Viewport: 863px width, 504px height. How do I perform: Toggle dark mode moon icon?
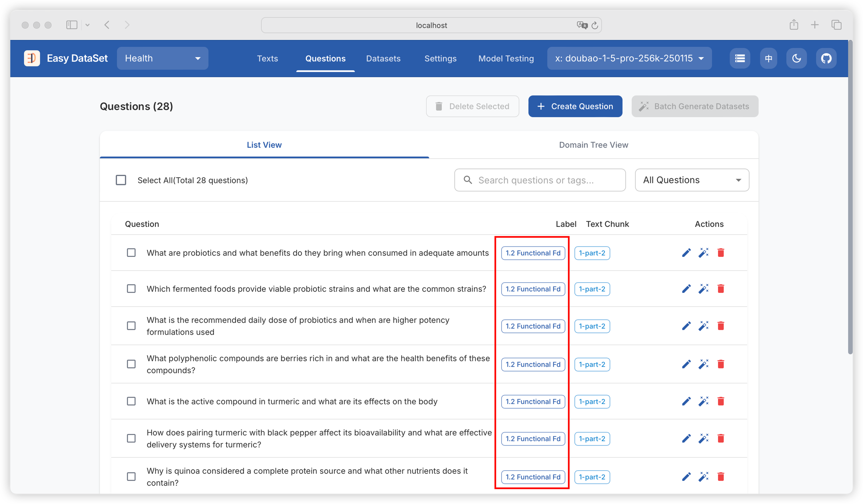tap(796, 58)
